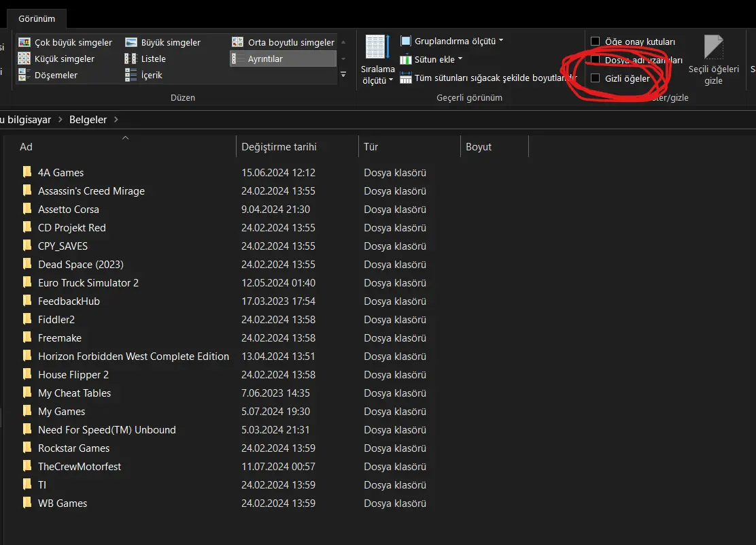Select Assassin's Creed Mirage folder name
The image size is (756, 545).
coord(91,191)
